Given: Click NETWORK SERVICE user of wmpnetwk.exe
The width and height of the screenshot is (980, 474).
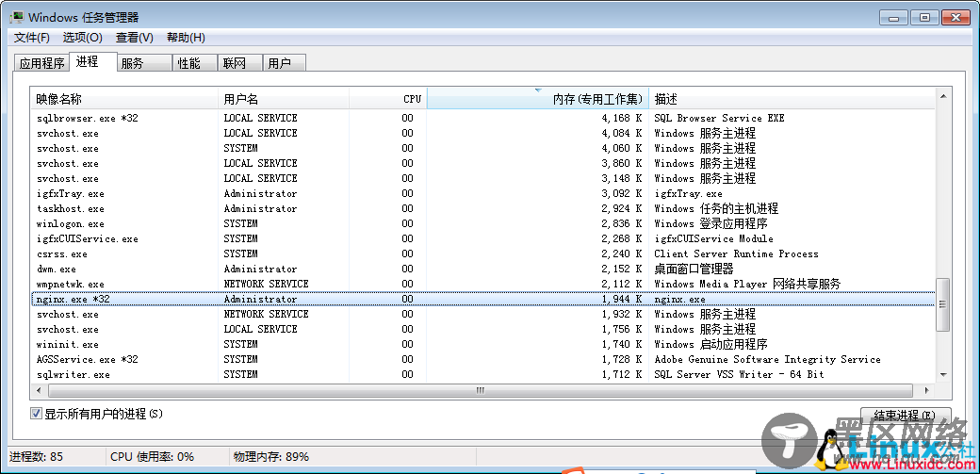Looking at the screenshot, I should click(x=267, y=284).
